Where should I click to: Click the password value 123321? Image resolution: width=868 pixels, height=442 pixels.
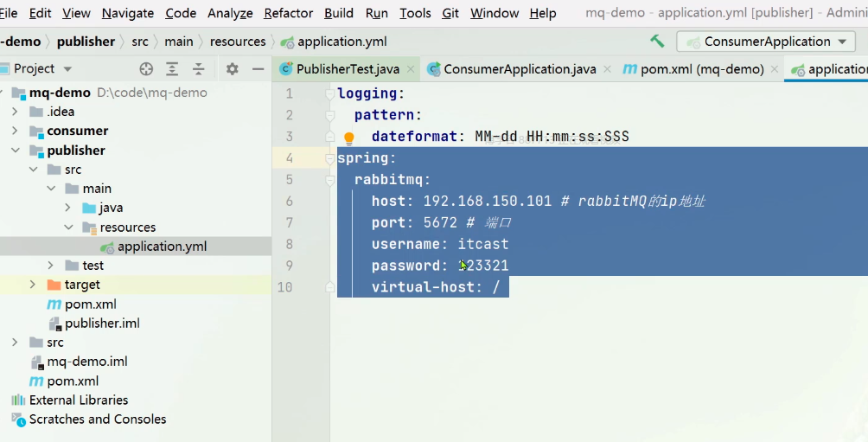(x=482, y=266)
